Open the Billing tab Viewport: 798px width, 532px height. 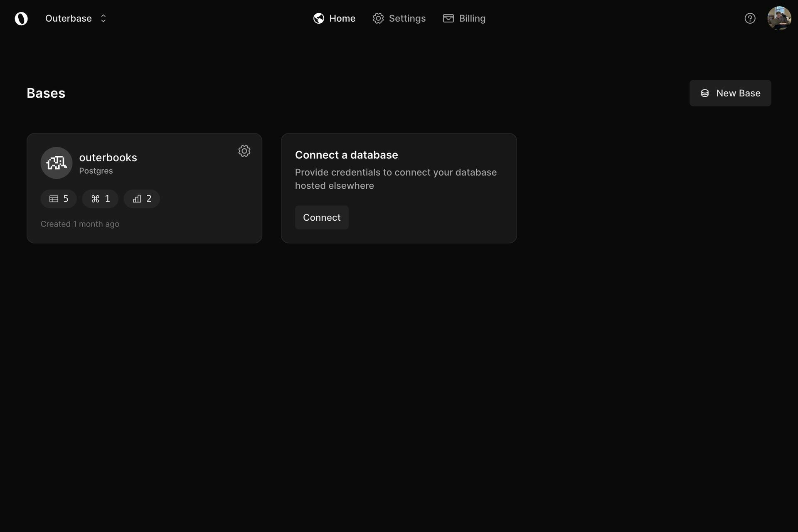(472, 18)
